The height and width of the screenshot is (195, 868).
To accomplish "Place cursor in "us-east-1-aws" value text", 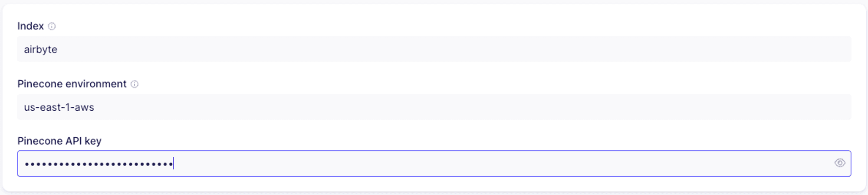I will click(x=59, y=107).
